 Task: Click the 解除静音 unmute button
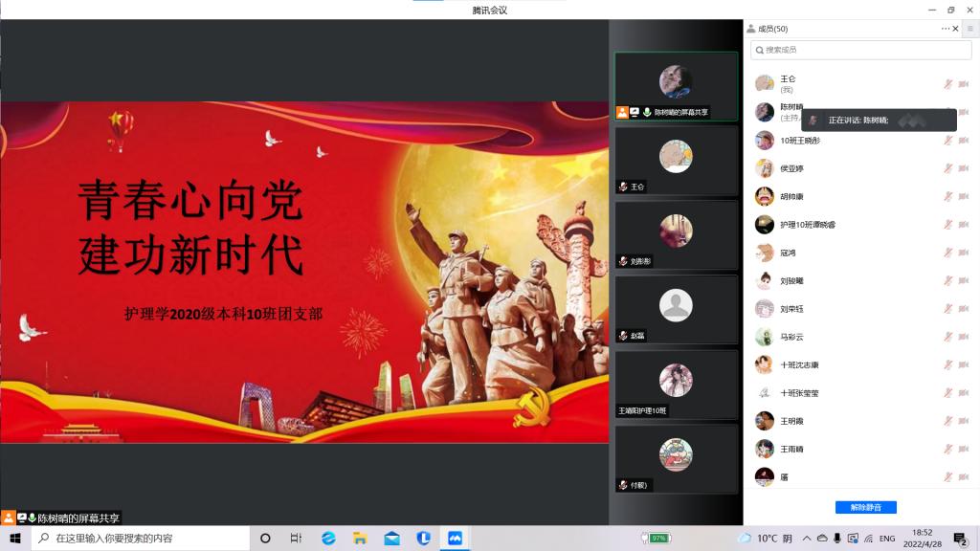tap(865, 507)
